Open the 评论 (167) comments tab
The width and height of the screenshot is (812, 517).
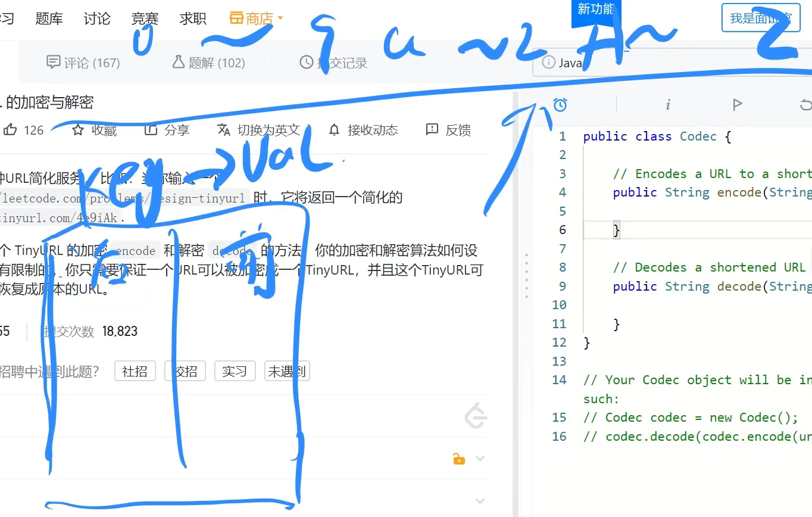click(83, 63)
